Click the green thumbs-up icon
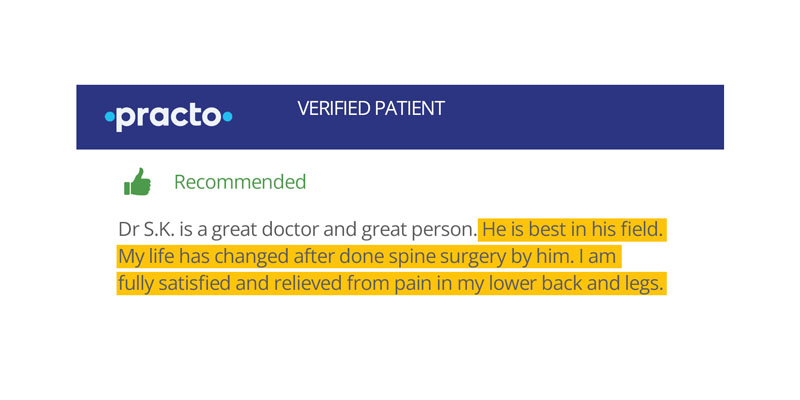The width and height of the screenshot is (800, 400). click(x=137, y=182)
